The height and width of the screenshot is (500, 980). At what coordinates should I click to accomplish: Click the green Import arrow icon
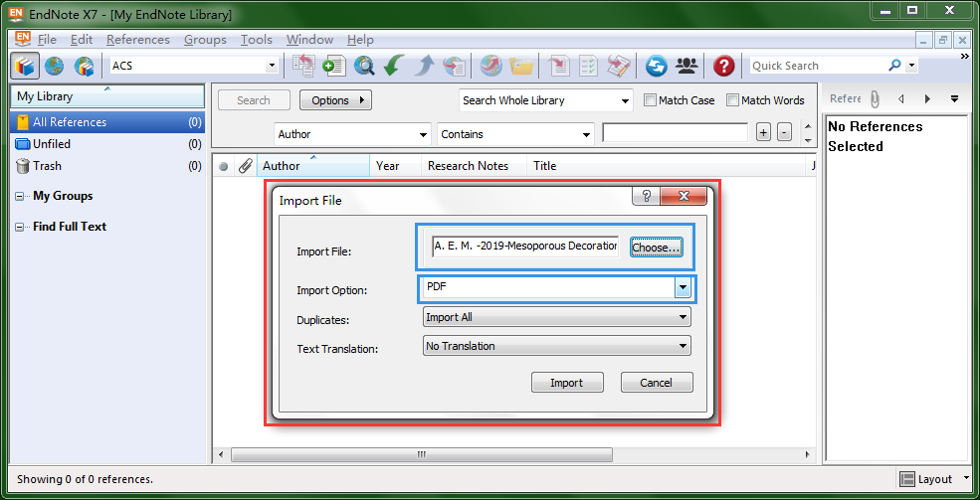[x=393, y=66]
